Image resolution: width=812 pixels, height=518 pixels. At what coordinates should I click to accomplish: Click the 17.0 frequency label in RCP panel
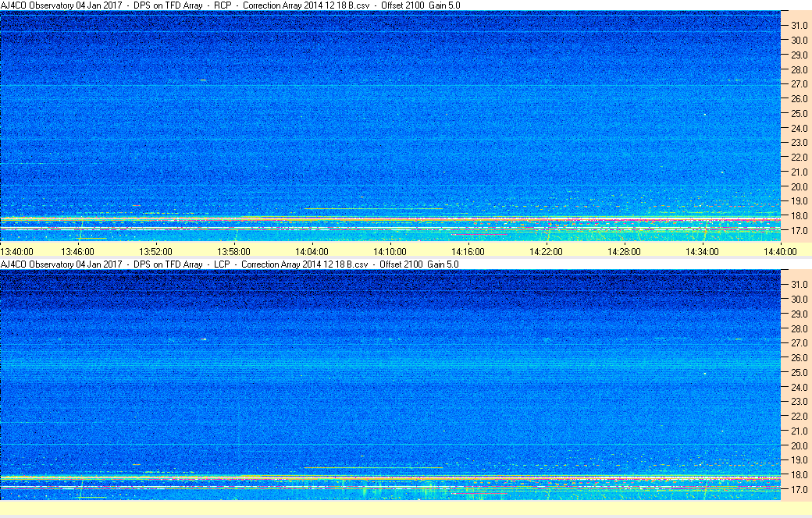coord(799,231)
